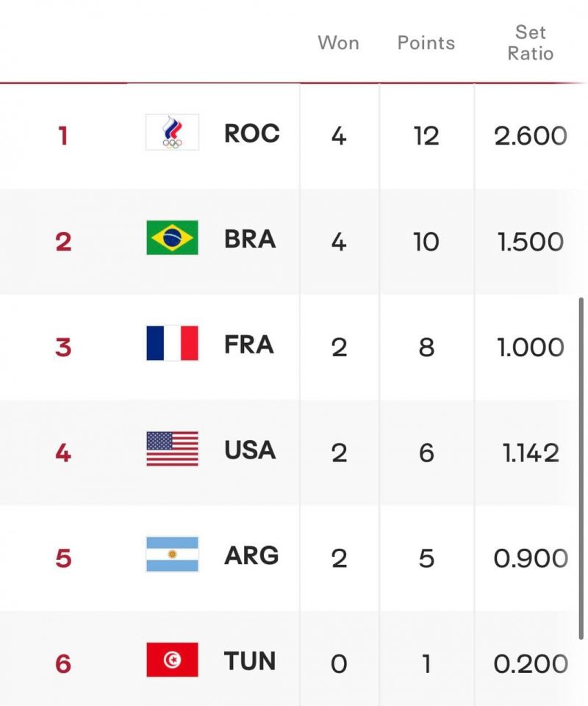Sort by the Points column header
588x706 pixels.
[x=426, y=43]
